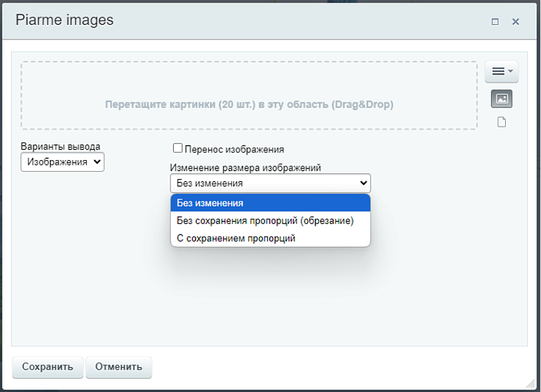Open the Варианты вывода dropdown

click(x=63, y=161)
